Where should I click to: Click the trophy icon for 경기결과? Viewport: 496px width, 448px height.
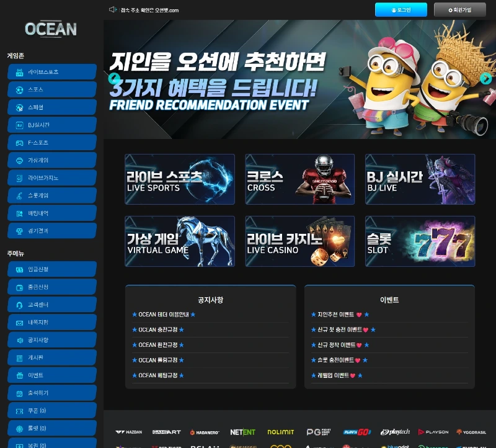19,231
